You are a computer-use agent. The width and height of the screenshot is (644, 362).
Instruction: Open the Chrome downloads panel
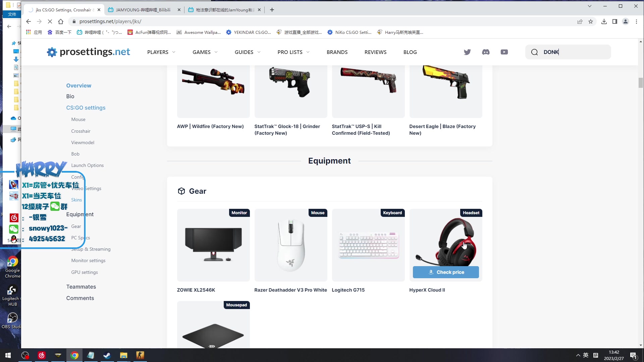(604, 21)
